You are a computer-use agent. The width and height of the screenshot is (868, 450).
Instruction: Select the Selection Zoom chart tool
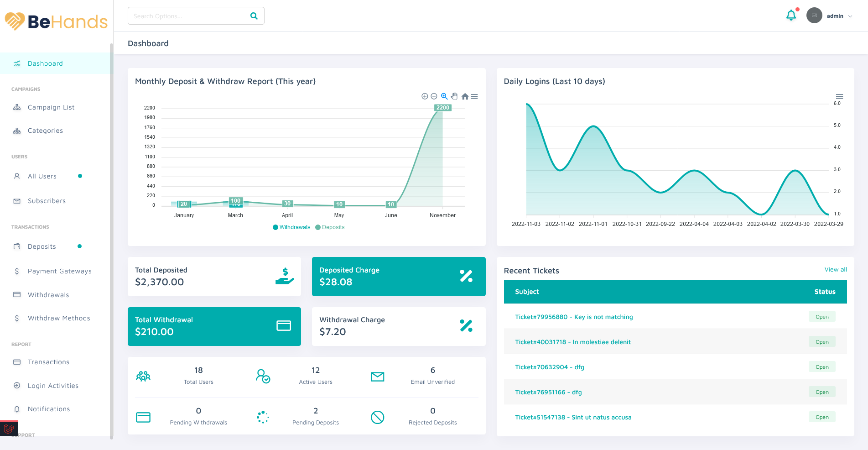(x=444, y=96)
